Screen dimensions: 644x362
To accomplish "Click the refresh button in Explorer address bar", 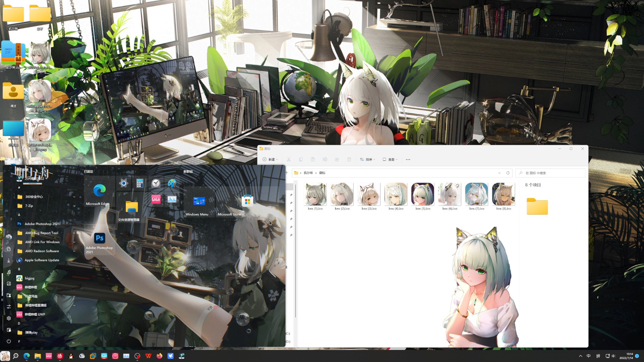I will tap(508, 173).
